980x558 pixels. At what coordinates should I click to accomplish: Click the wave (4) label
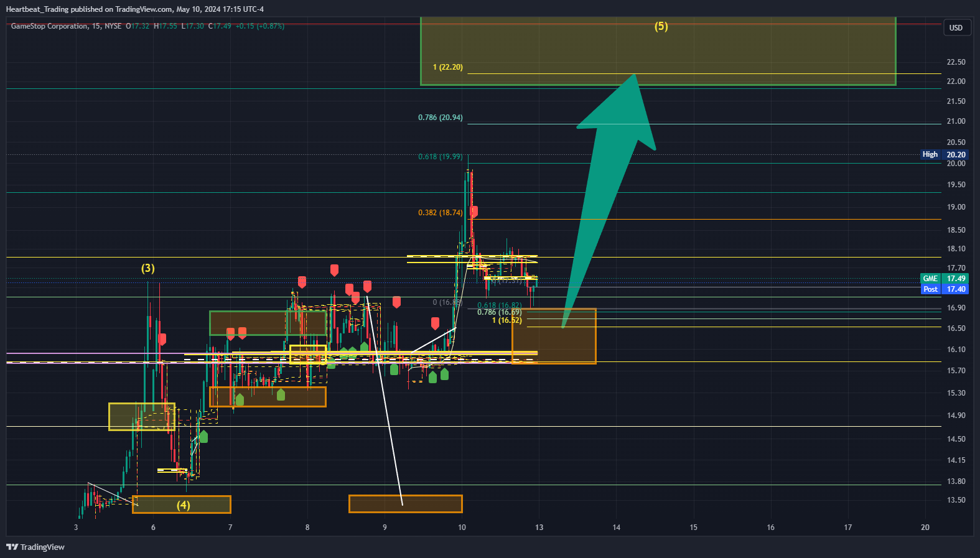[183, 505]
